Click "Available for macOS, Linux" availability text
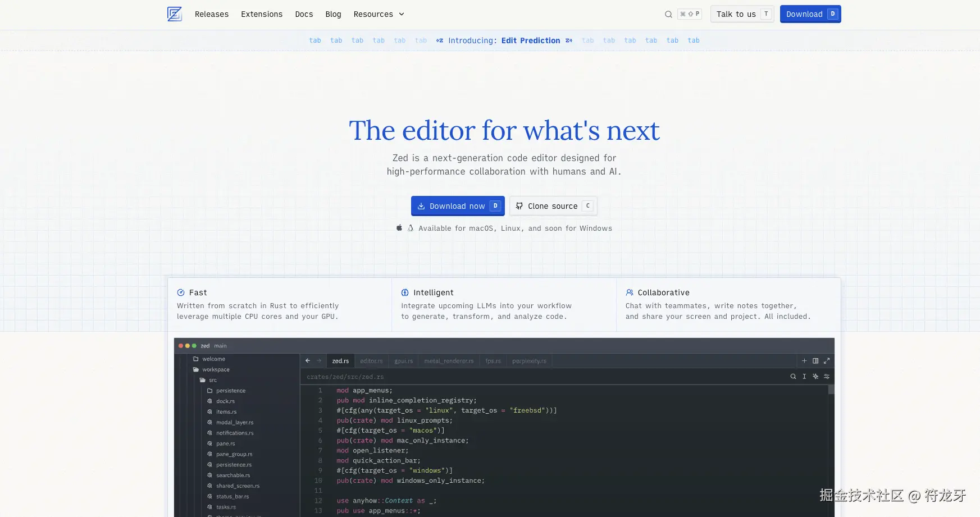Viewport: 980px width, 517px height. [x=516, y=228]
